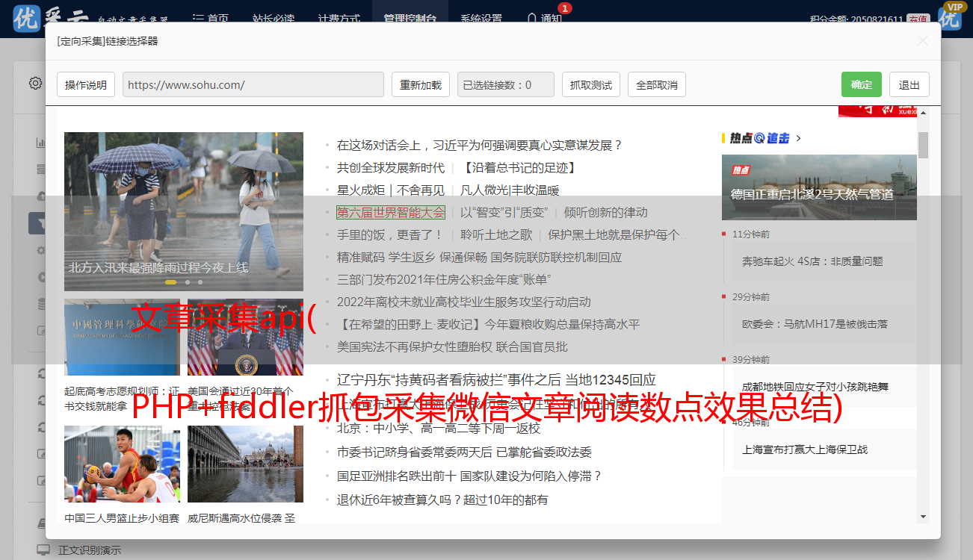
Task: Select the first active carousel dot
Action: [x=170, y=282]
